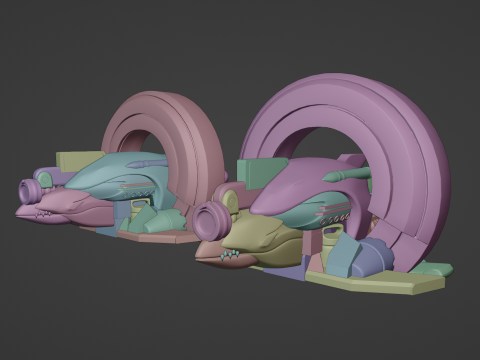Click the green spike cannon on right model
Image resolution: width=480 pixels, height=360 pixels.
[347, 175]
